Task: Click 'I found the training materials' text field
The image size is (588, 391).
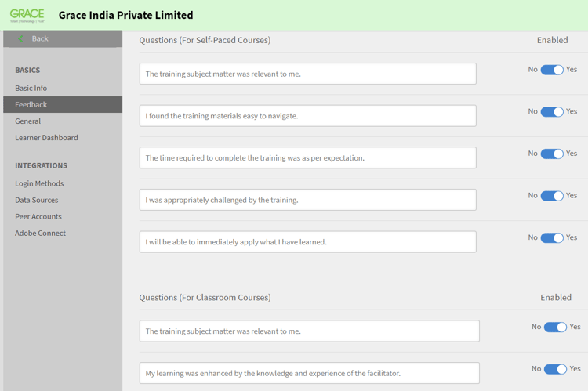Action: [307, 116]
